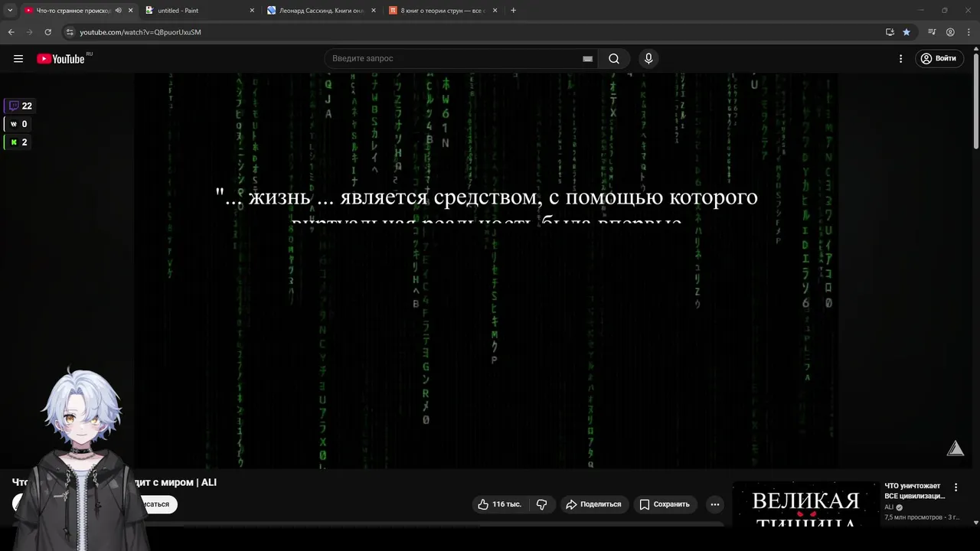Mute the audio icon on YouTube tab
The height and width of the screenshot is (551, 980).
tap(118, 11)
